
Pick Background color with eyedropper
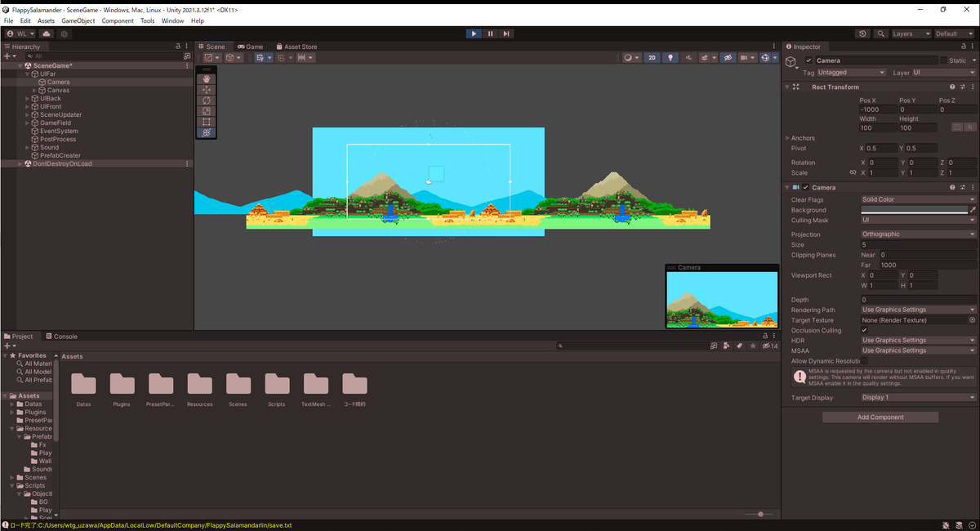[973, 210]
